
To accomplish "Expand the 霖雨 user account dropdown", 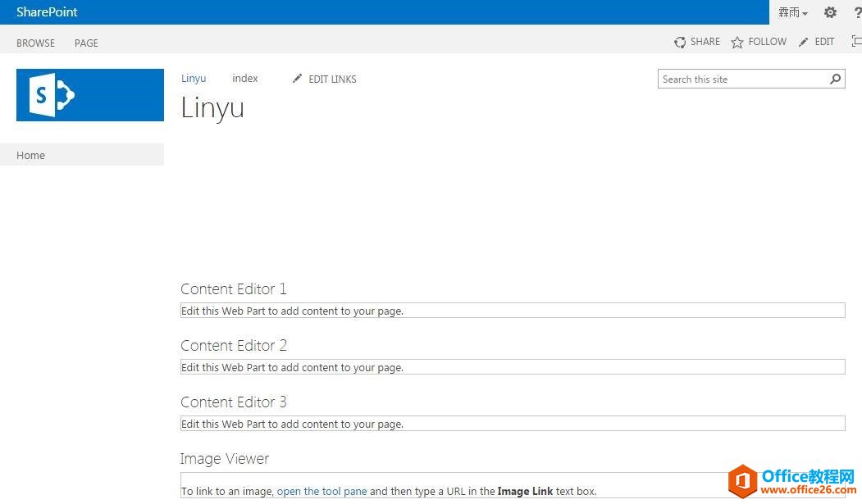I will coord(793,12).
